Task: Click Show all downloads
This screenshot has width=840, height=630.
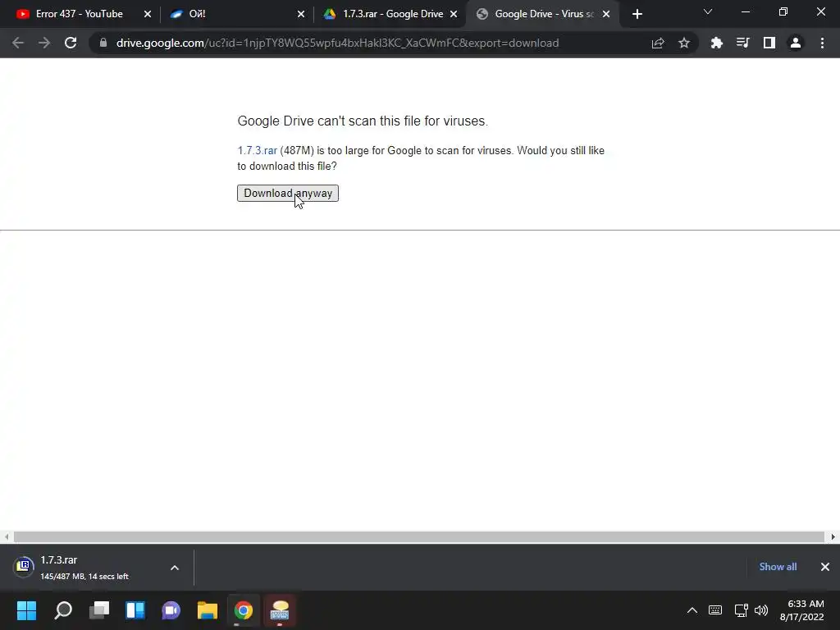Action: pos(778,567)
